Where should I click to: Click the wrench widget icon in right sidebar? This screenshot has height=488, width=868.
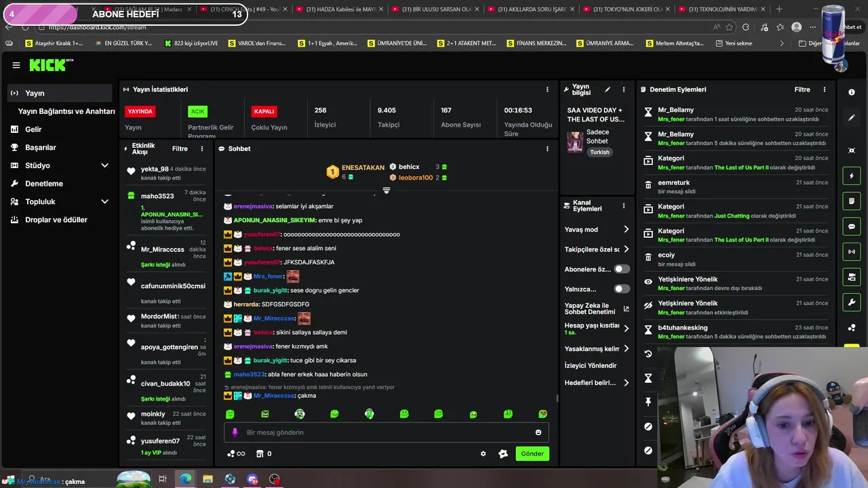(x=852, y=302)
